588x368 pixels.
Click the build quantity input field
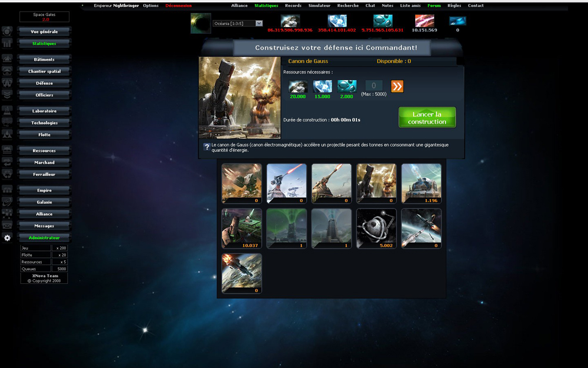[374, 86]
